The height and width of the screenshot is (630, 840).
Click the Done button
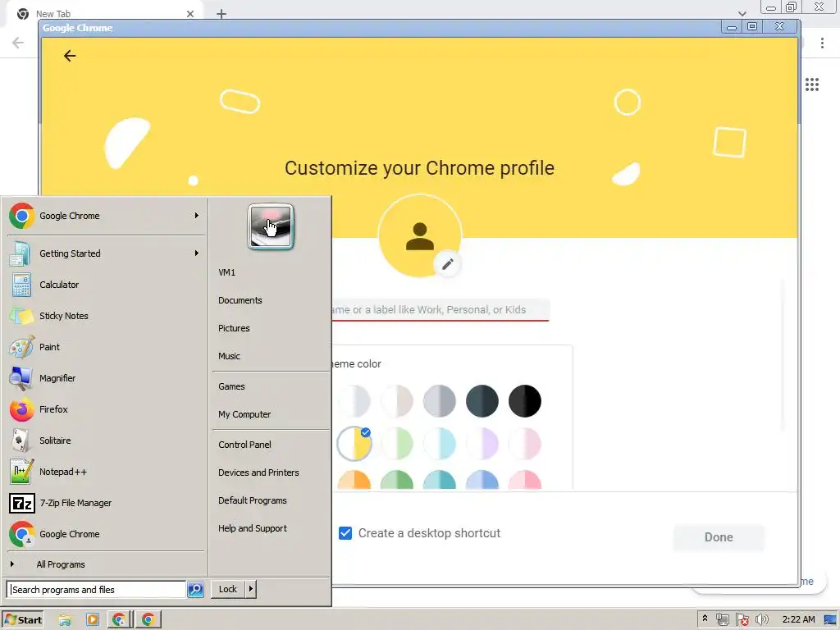click(719, 537)
